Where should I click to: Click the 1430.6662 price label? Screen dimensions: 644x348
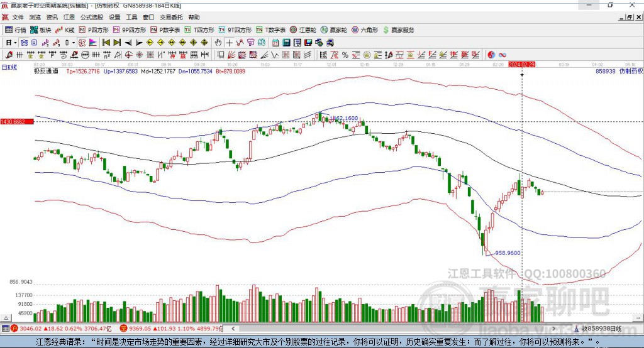click(x=17, y=122)
